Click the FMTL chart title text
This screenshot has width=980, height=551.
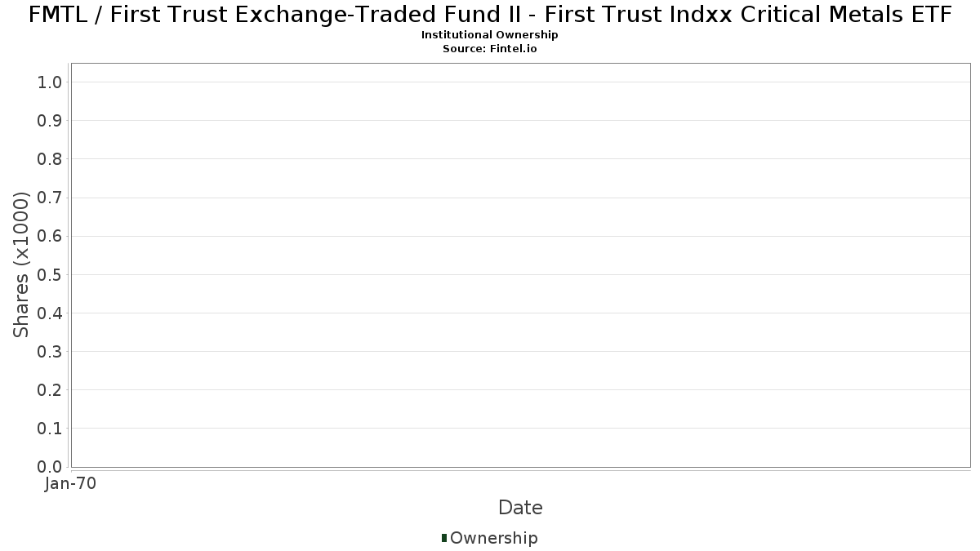[490, 14]
